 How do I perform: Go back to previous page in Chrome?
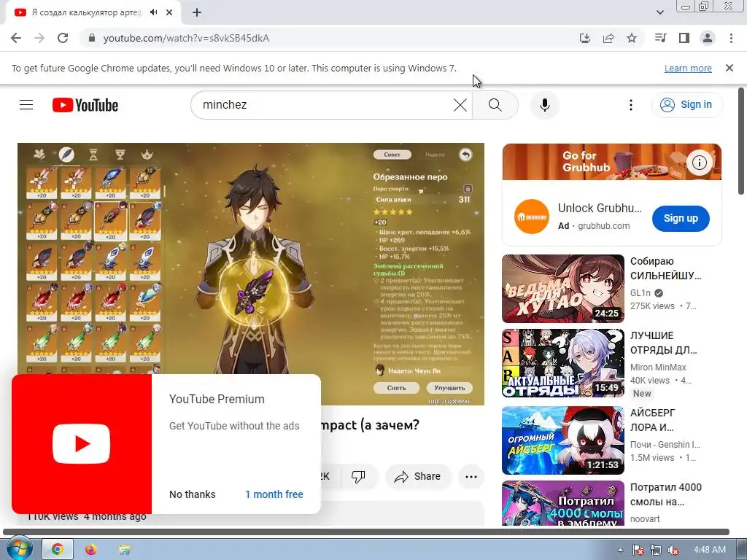click(16, 38)
